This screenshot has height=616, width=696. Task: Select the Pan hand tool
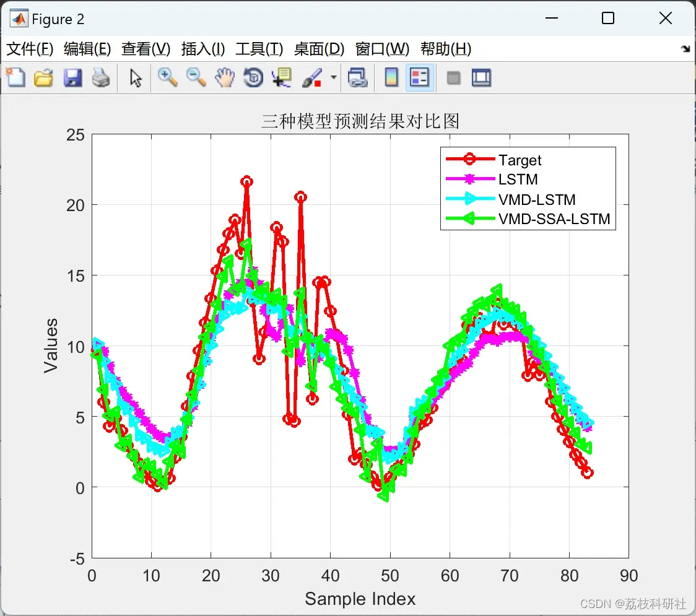click(x=225, y=77)
